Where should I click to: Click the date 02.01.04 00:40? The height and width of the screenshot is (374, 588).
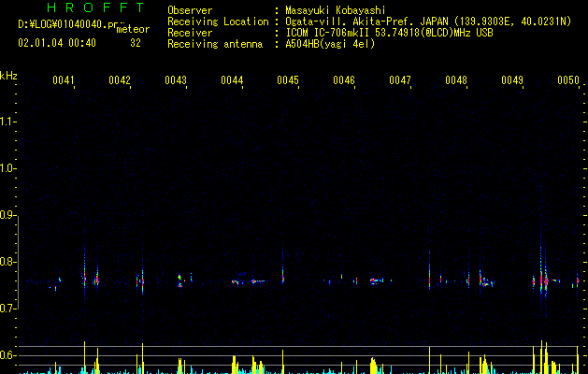point(57,43)
